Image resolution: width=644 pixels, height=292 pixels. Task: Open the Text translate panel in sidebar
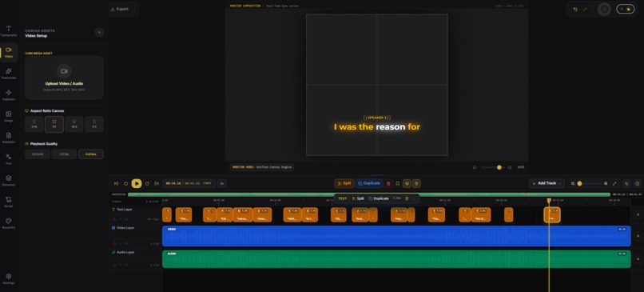pos(9,159)
